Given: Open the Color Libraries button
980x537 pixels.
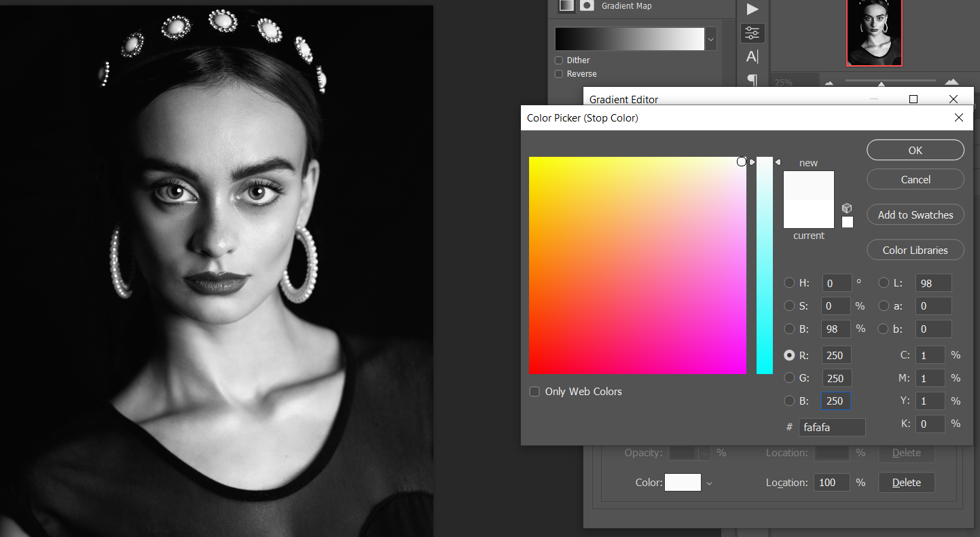Looking at the screenshot, I should click(915, 251).
